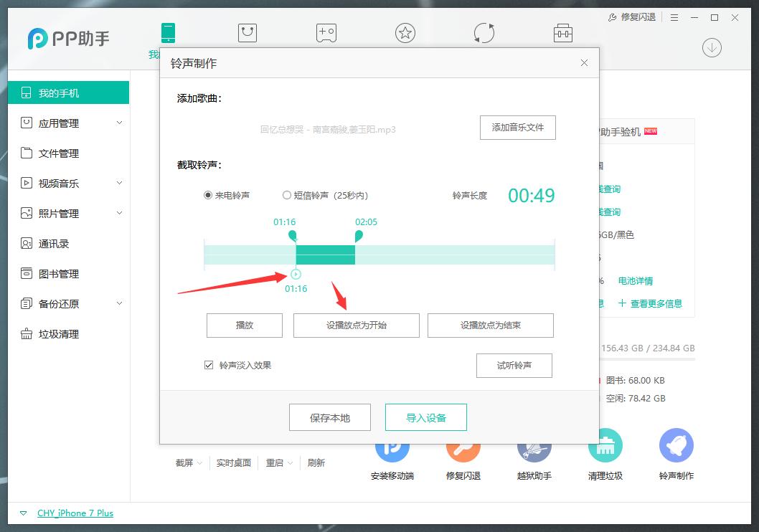The image size is (759, 532).
Task: Open 清理垃圾 cleanup tool icon
Action: coord(605,445)
